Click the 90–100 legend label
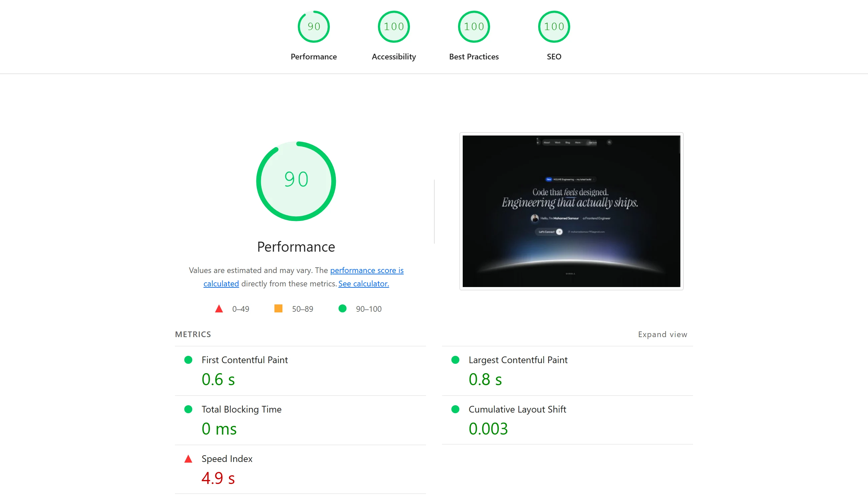The width and height of the screenshot is (868, 502). [369, 309]
